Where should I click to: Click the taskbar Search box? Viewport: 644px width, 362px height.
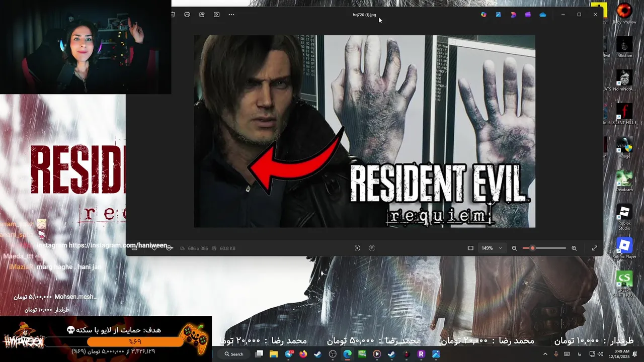pos(234,354)
